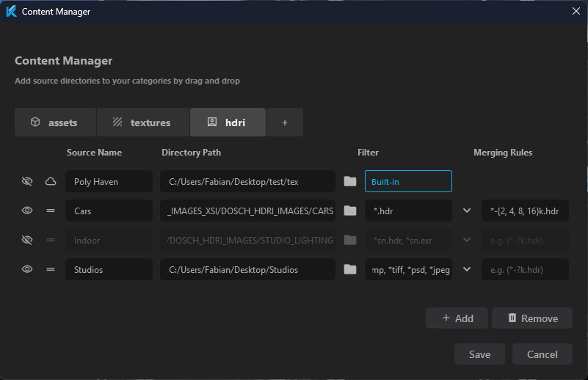Expand the Studios filter dropdown chevron
This screenshot has width=588, height=380.
pyautogui.click(x=467, y=269)
